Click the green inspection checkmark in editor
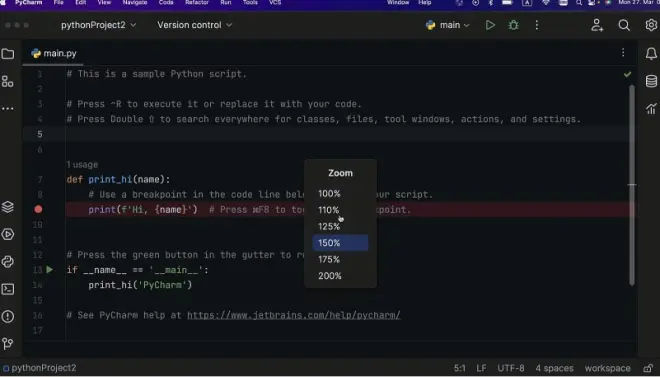This screenshot has height=377, width=660. [627, 74]
